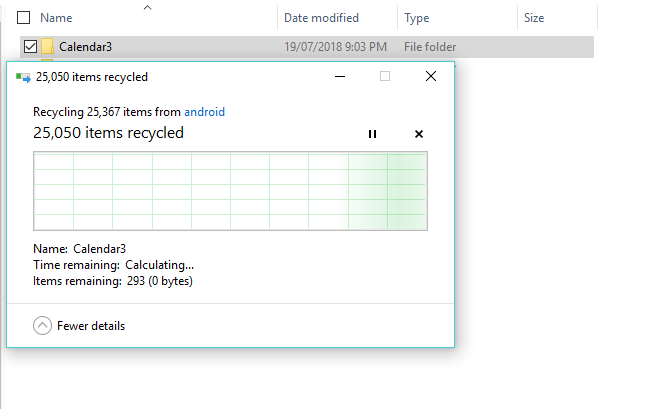646x409 pixels.
Task: Minimize the recycling progress dialog
Action: pos(340,76)
